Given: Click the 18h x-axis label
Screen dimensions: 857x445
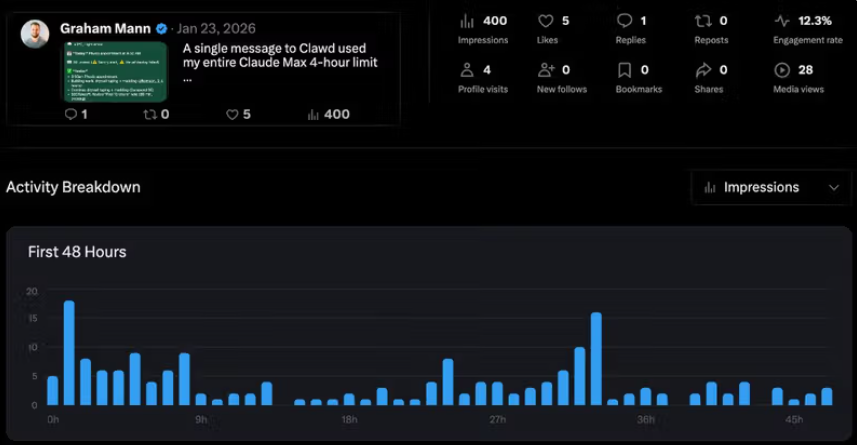Looking at the screenshot, I should pyautogui.click(x=349, y=419).
